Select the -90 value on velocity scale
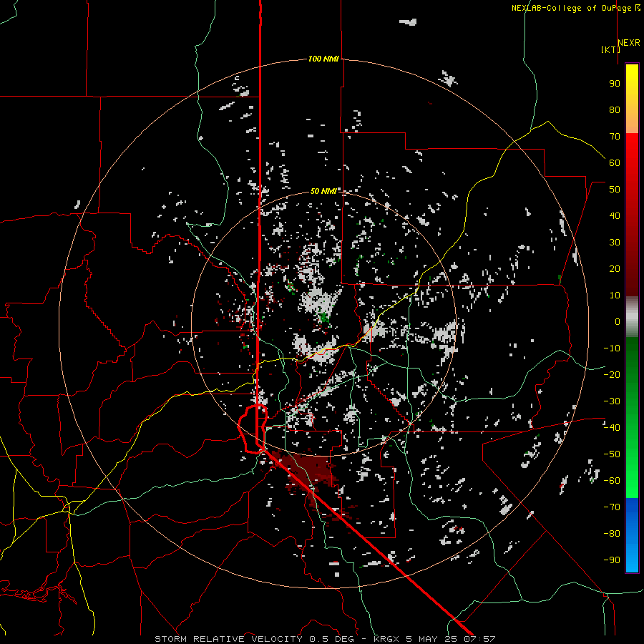This screenshot has height=644, width=644. click(x=612, y=560)
